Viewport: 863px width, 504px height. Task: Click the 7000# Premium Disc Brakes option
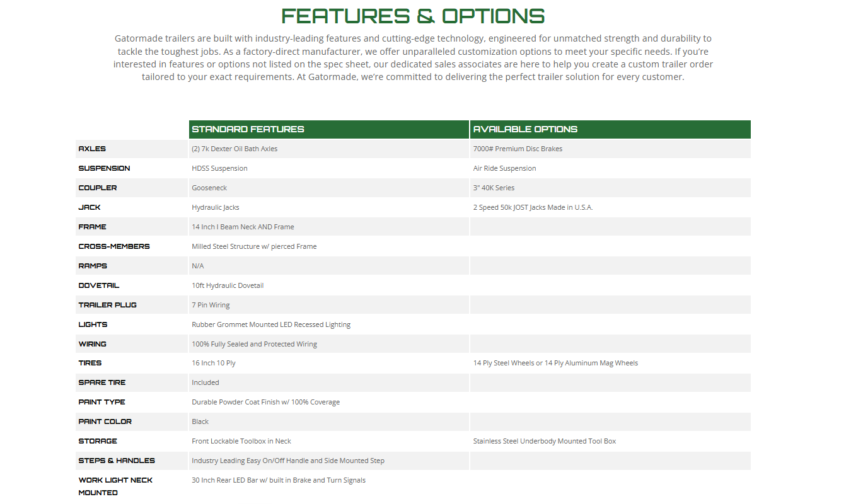(x=518, y=149)
